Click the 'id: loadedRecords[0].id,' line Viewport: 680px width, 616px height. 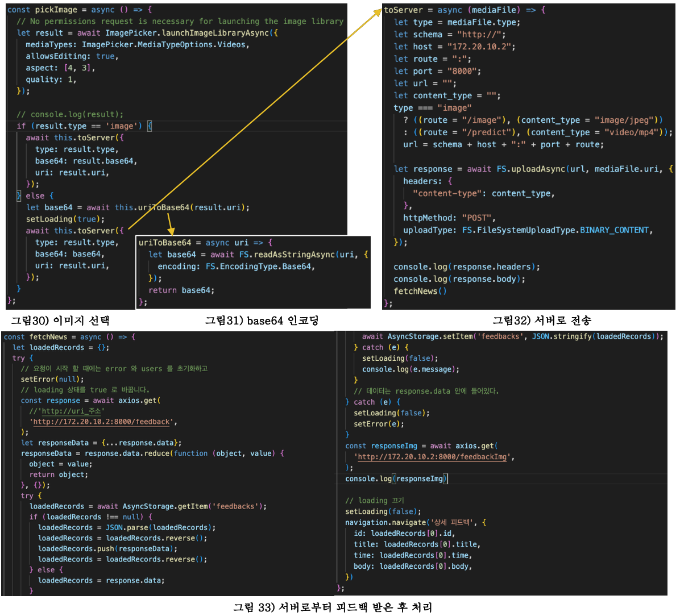tap(404, 534)
